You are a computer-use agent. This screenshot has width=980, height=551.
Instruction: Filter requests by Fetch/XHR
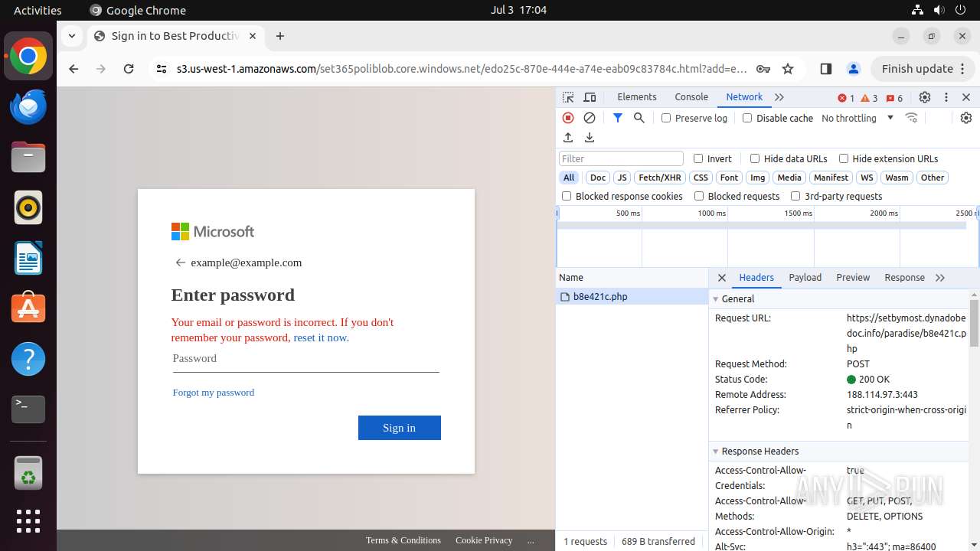click(660, 178)
